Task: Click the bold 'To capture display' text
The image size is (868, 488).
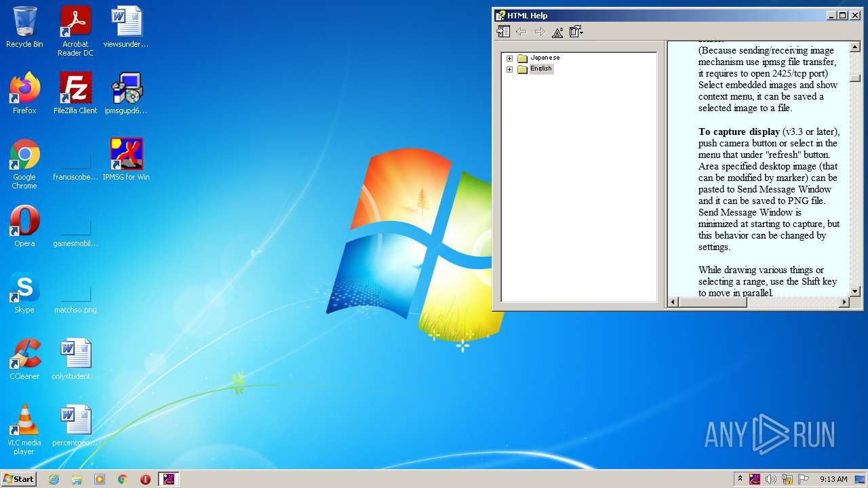Action: pos(739,131)
